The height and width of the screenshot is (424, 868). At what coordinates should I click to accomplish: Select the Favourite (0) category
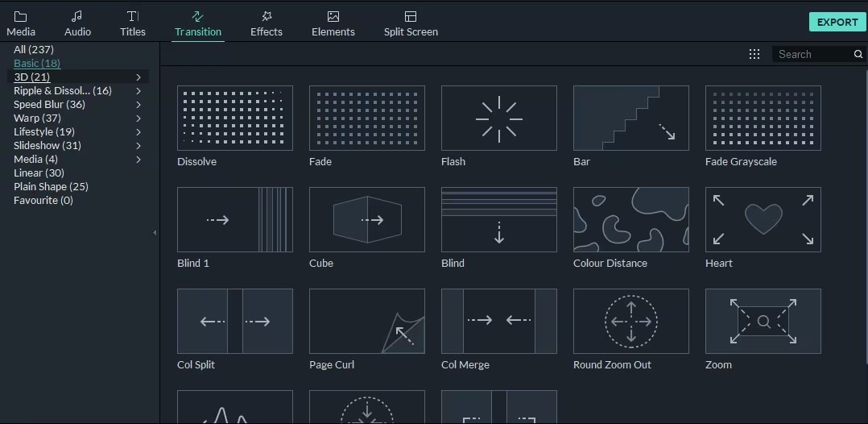43,200
